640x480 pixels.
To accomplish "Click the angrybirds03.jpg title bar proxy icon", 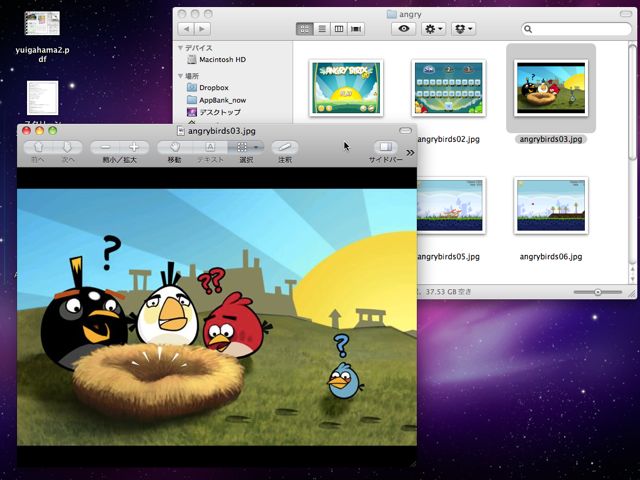I will pos(181,131).
